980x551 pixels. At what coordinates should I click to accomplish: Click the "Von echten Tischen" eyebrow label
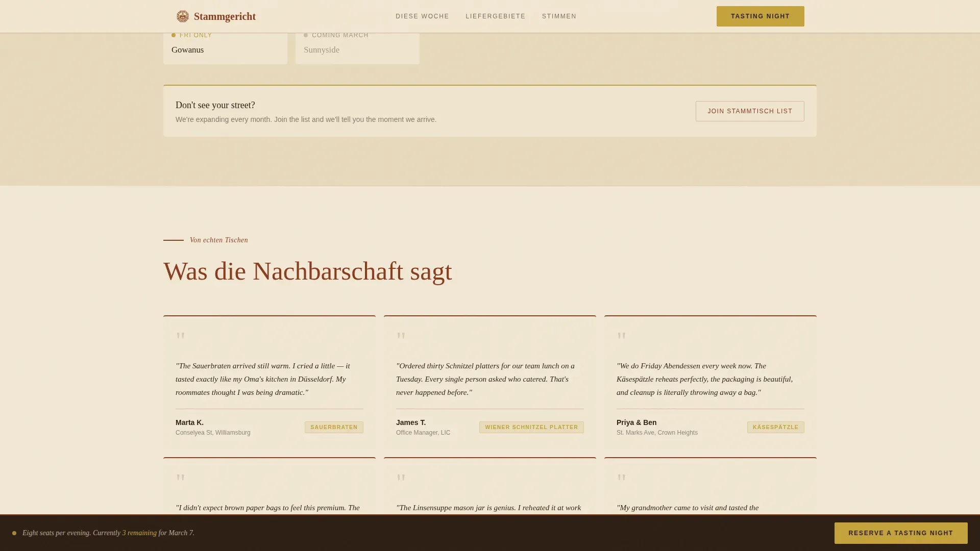click(219, 240)
